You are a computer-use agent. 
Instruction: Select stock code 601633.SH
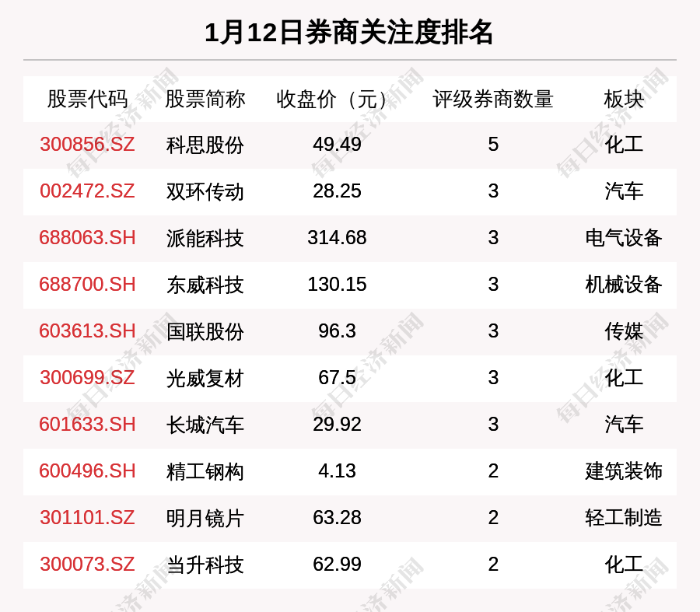point(87,424)
